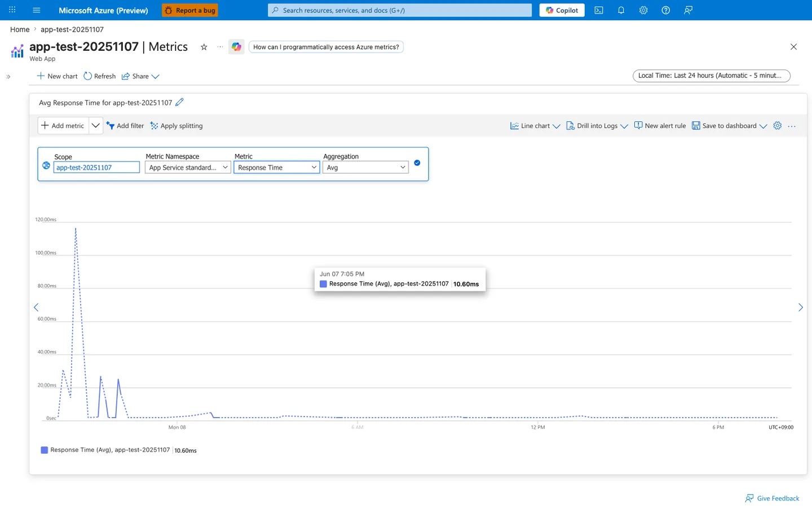Click the New chart button
This screenshot has height=508, width=812.
57,76
